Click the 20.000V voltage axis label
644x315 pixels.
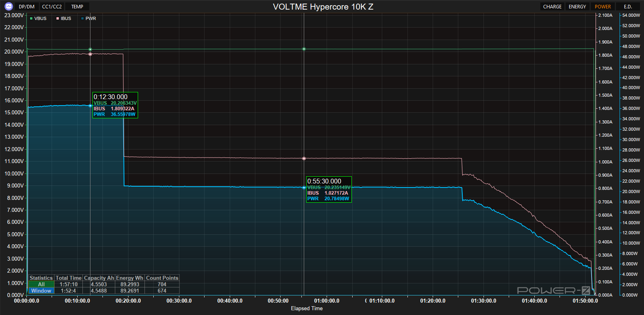[14, 52]
